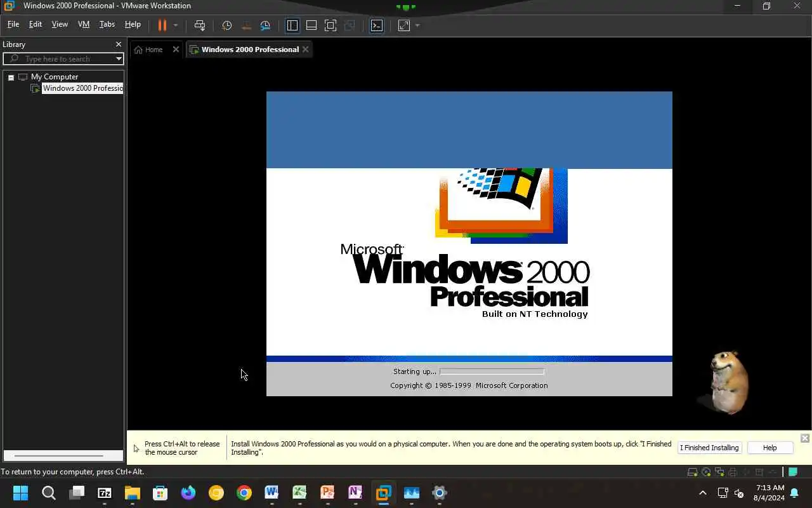Open the View menu
This screenshot has height=508, width=812.
click(x=60, y=24)
